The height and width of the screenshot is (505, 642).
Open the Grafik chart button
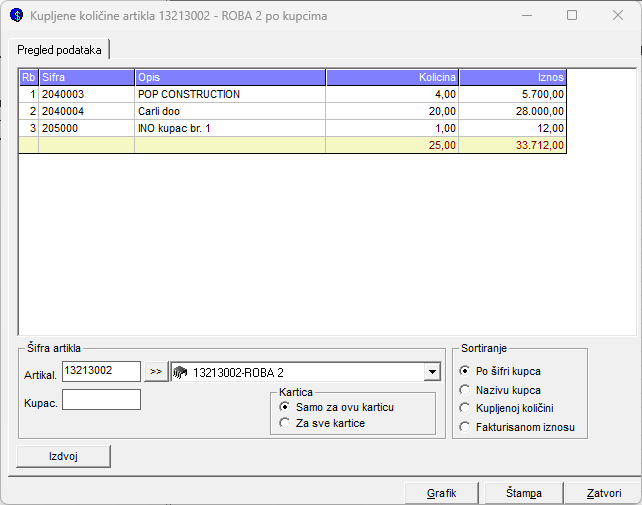click(441, 493)
